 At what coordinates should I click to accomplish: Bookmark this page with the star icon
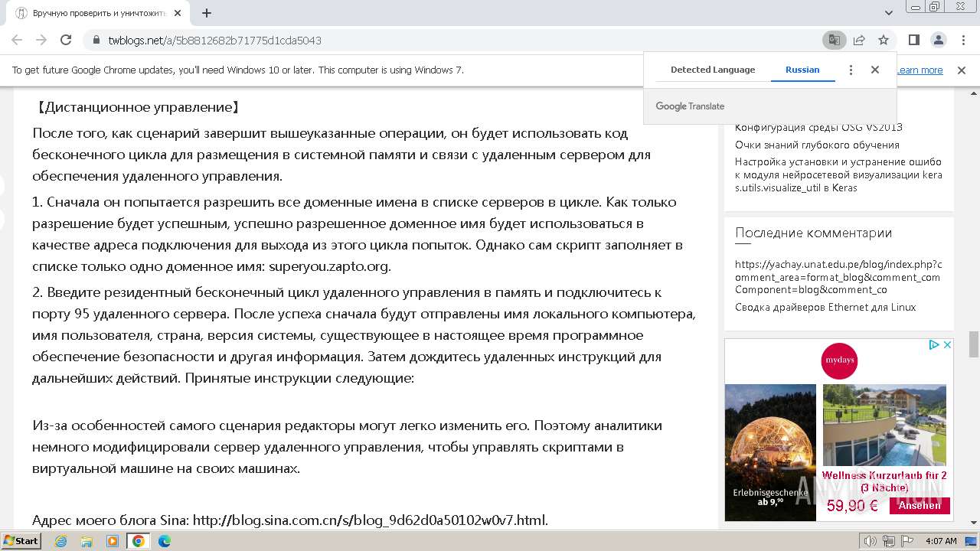(x=884, y=40)
